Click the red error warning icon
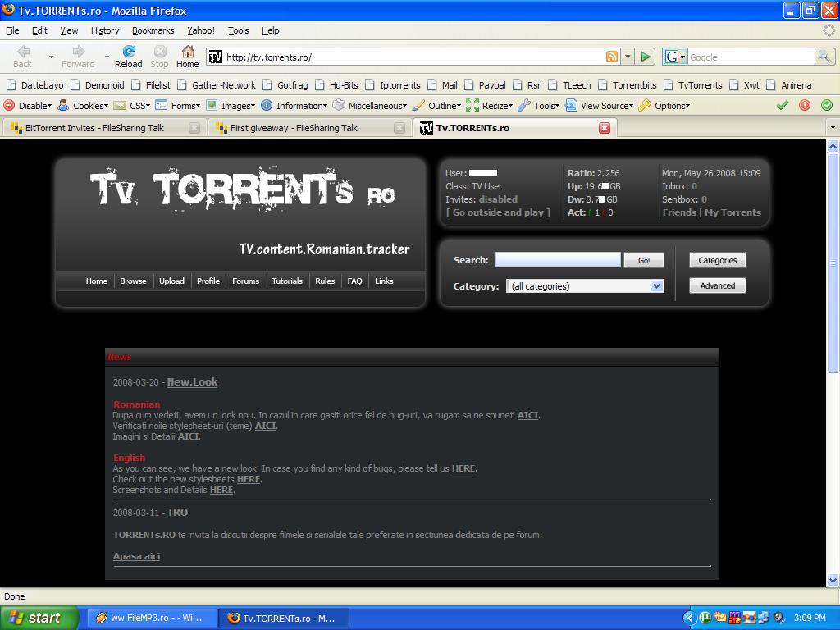 [x=805, y=106]
